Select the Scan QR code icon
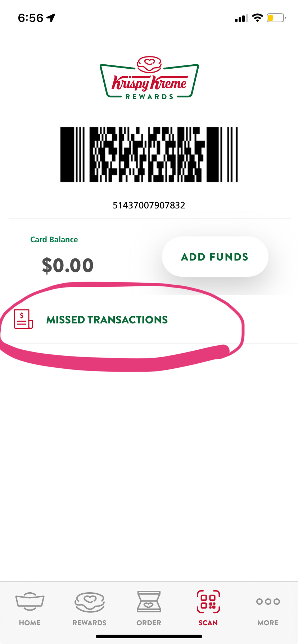The width and height of the screenshot is (298, 644). (208, 602)
